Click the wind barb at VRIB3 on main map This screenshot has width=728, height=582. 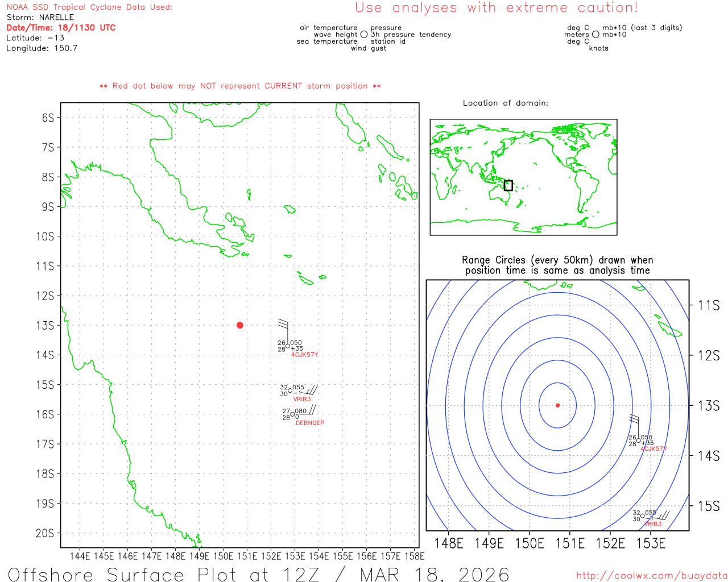(x=309, y=390)
